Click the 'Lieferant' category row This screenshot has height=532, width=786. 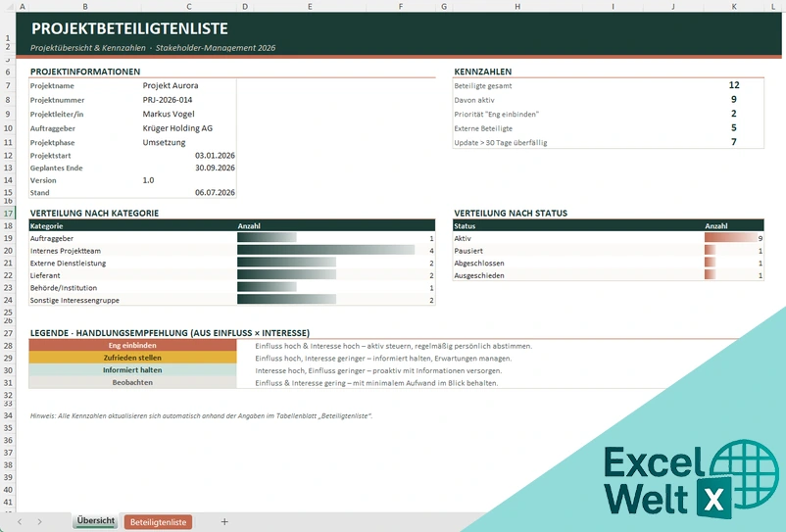click(x=45, y=275)
